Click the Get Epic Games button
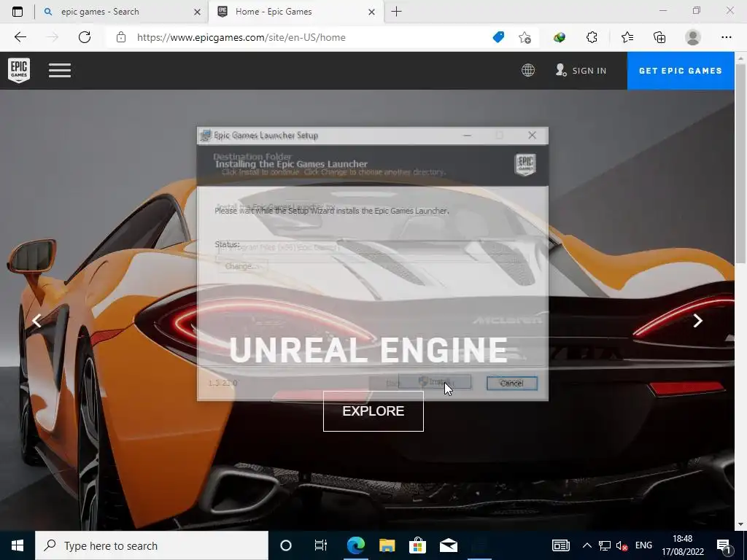This screenshot has width=747, height=560. pyautogui.click(x=681, y=71)
